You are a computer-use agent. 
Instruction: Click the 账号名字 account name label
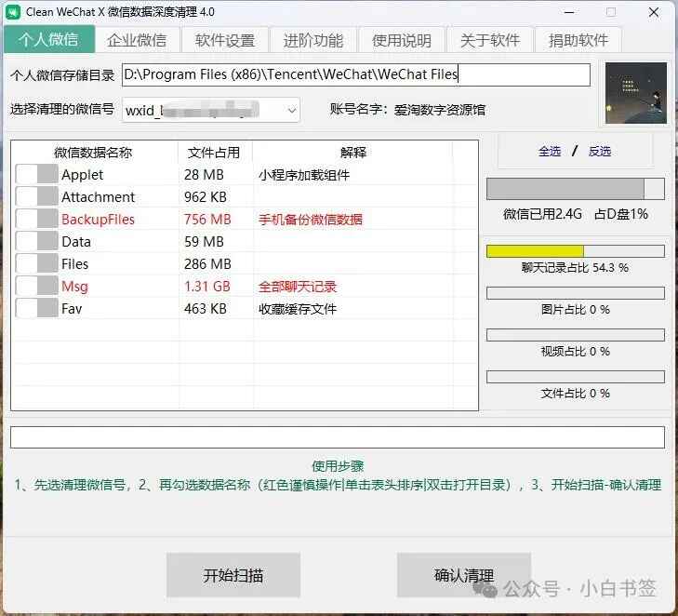click(x=407, y=110)
